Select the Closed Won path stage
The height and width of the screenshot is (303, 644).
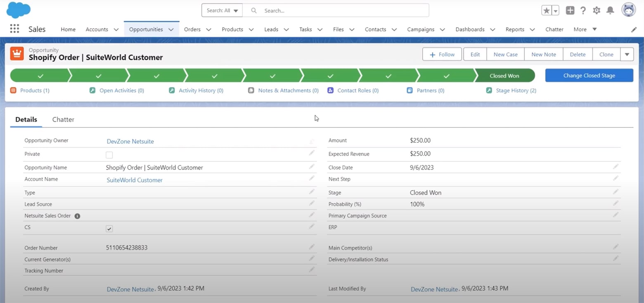click(x=504, y=76)
